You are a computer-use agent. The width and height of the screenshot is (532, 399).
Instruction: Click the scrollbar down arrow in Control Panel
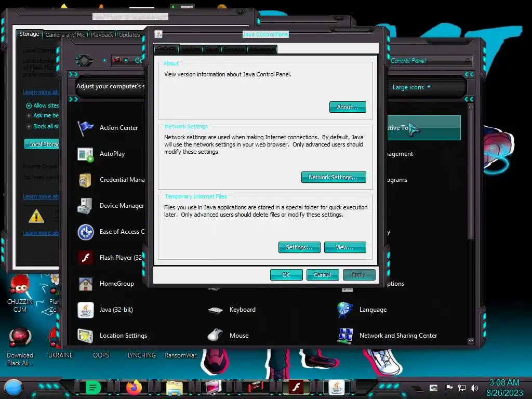pos(471,341)
